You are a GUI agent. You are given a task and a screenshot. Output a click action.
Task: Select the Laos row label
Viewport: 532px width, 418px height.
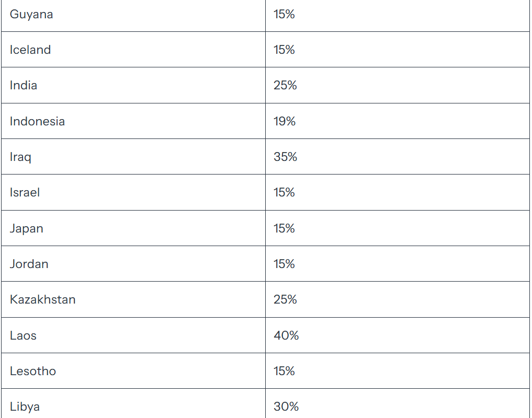tap(23, 335)
